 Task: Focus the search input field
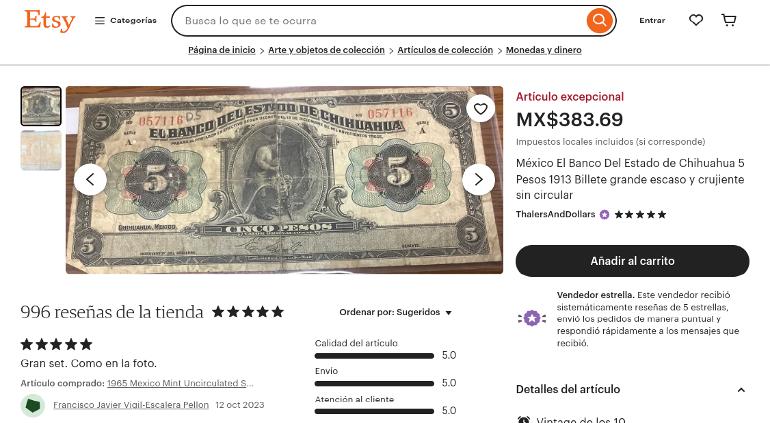coord(383,21)
